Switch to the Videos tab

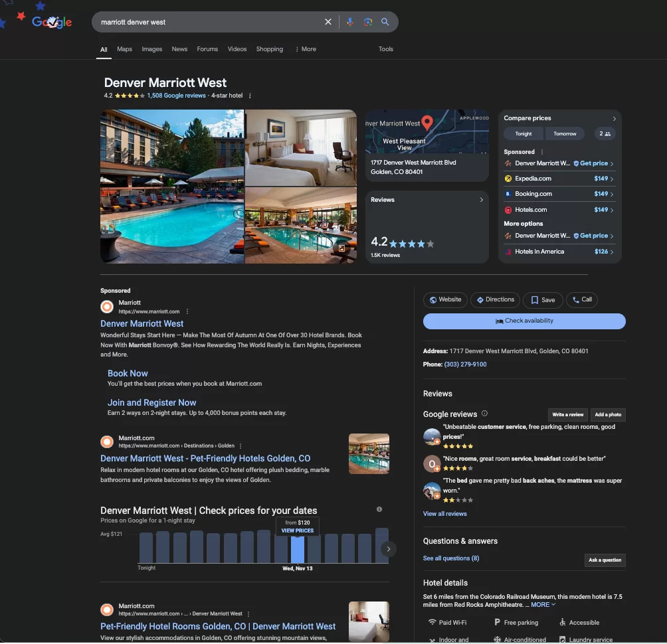click(x=237, y=49)
